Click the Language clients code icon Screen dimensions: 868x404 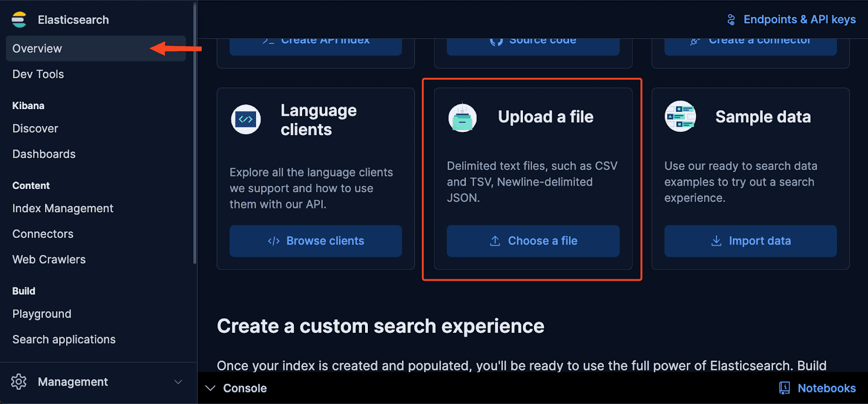coord(246,119)
